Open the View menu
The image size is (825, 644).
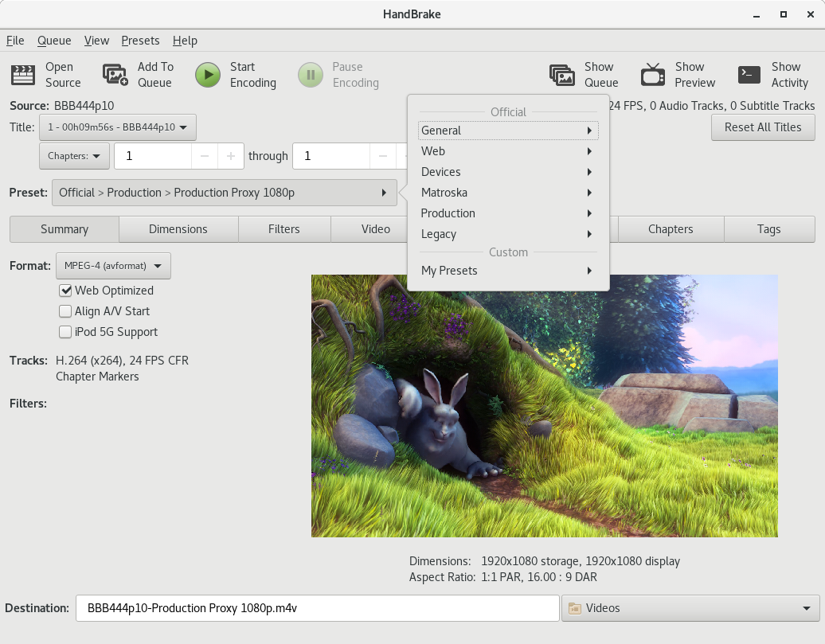(97, 41)
